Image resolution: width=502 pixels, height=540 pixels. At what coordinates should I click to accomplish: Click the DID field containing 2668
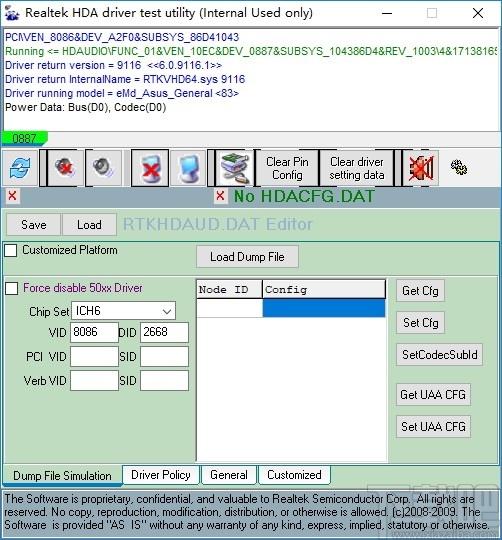coord(164,332)
